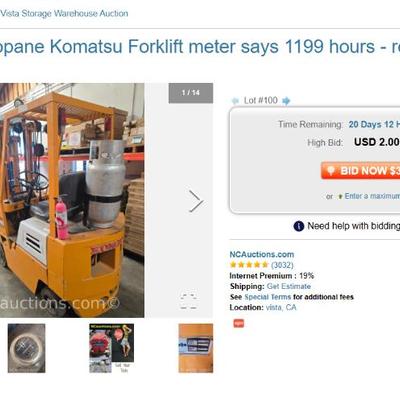400x400 pixels.
Task: Go to next lot using right arrow
Action: [x=286, y=101]
